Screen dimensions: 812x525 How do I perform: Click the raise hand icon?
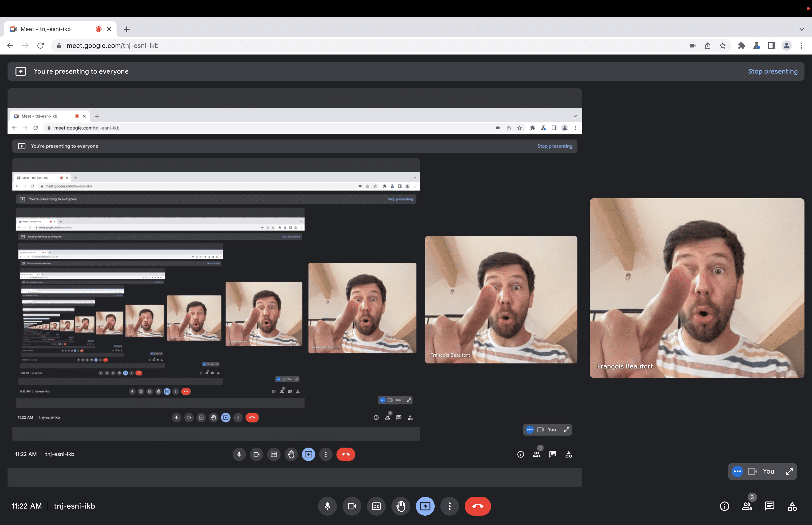click(x=401, y=506)
